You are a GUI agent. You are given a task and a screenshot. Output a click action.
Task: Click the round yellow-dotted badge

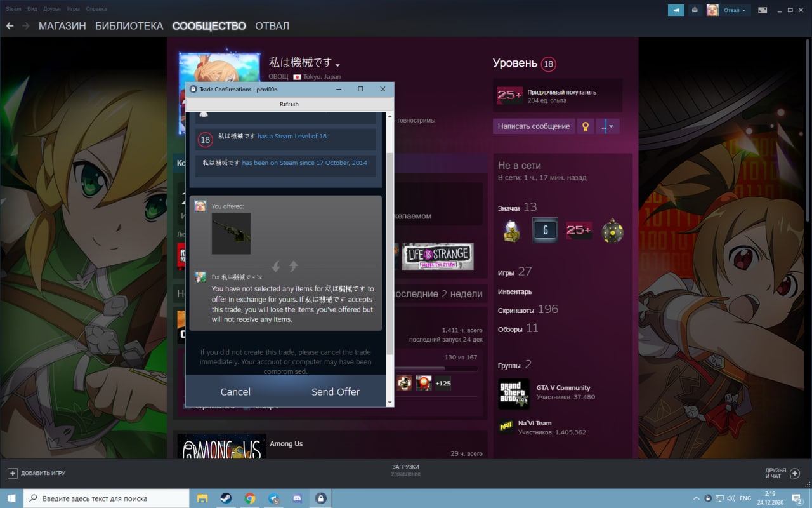pyautogui.click(x=612, y=231)
